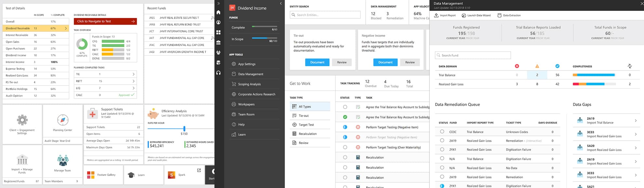Open the headset support icon in sidebar
The height and width of the screenshot is (188, 644).
[x=218, y=73]
